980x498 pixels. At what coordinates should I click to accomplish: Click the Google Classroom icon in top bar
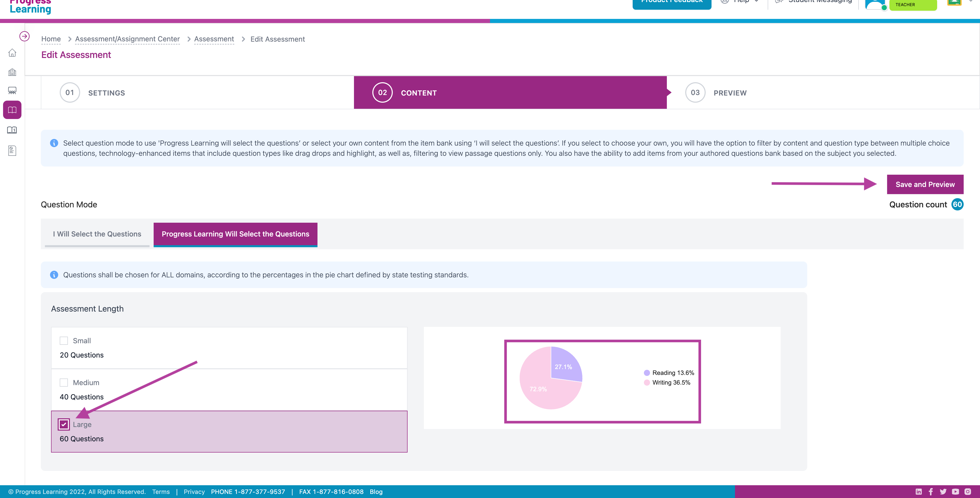[x=954, y=3]
